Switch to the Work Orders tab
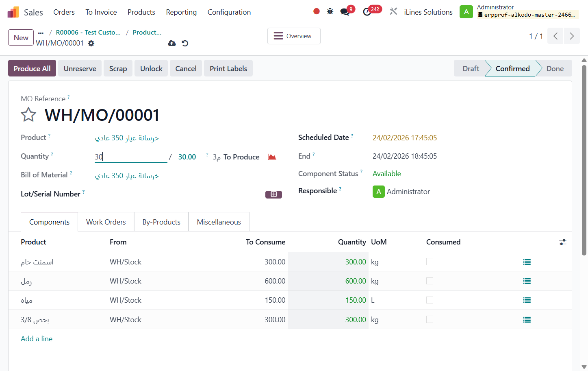The height and width of the screenshot is (371, 588). coord(106,222)
